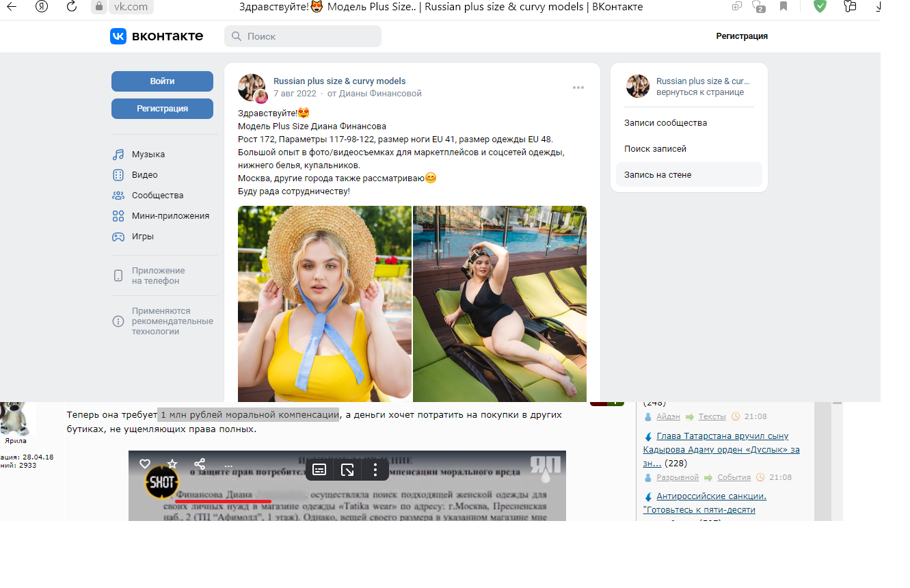The image size is (910, 588).
Task: Click the community avatar in the right panel
Action: [638, 86]
